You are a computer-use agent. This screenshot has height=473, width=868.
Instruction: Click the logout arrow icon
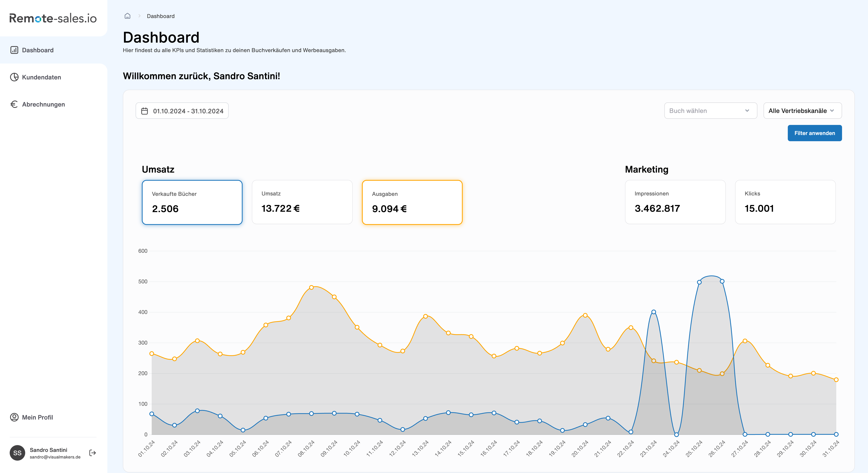(93, 453)
